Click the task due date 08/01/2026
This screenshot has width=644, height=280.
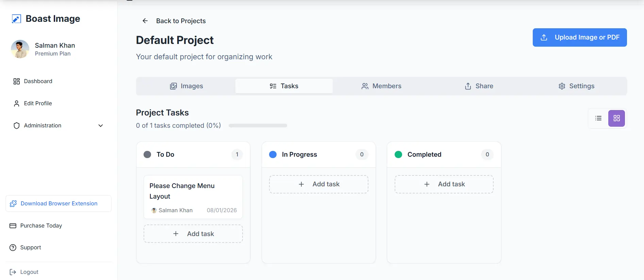222,211
